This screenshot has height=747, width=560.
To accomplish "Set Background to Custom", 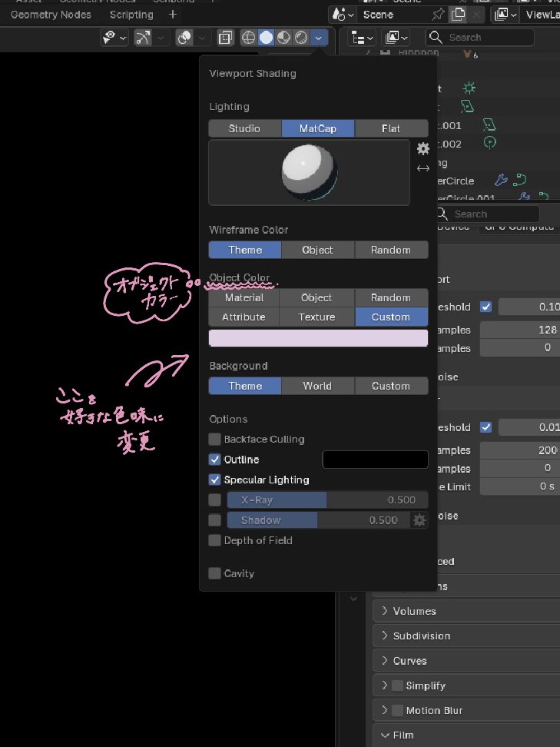I will [391, 386].
